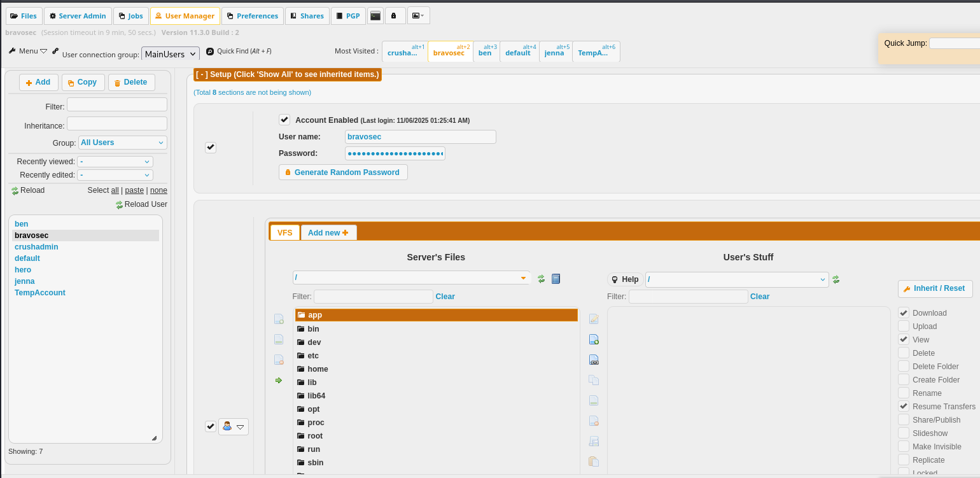The image size is (980, 478).
Task: Select user jenna in the user list
Action: (x=25, y=281)
